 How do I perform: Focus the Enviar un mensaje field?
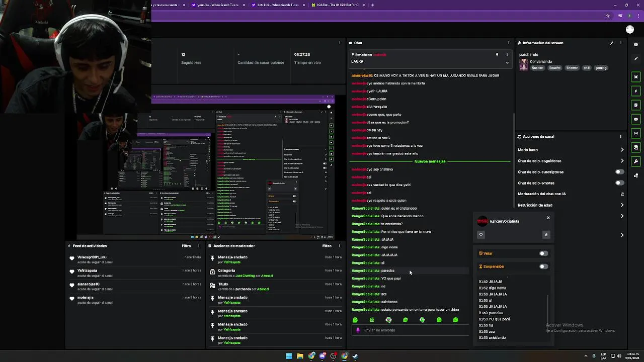pyautogui.click(x=410, y=330)
